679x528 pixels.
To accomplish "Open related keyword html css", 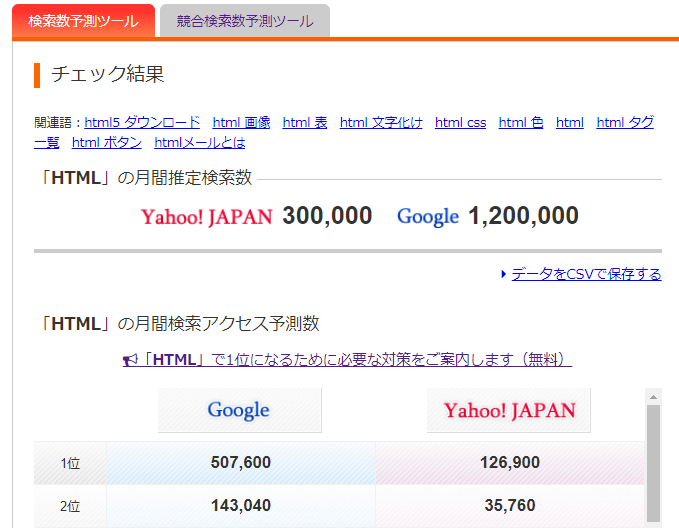I will 460,123.
